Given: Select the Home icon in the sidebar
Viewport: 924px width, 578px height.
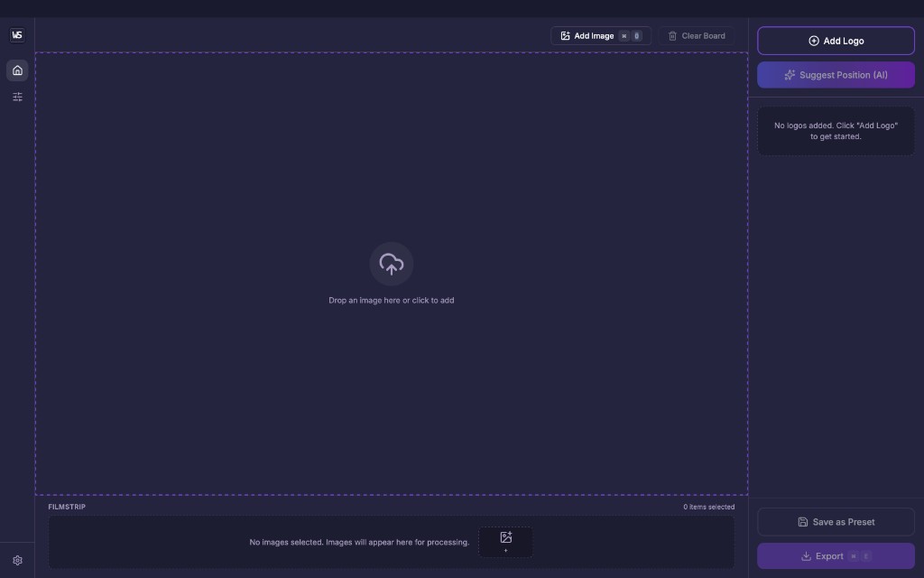Looking at the screenshot, I should click(17, 70).
